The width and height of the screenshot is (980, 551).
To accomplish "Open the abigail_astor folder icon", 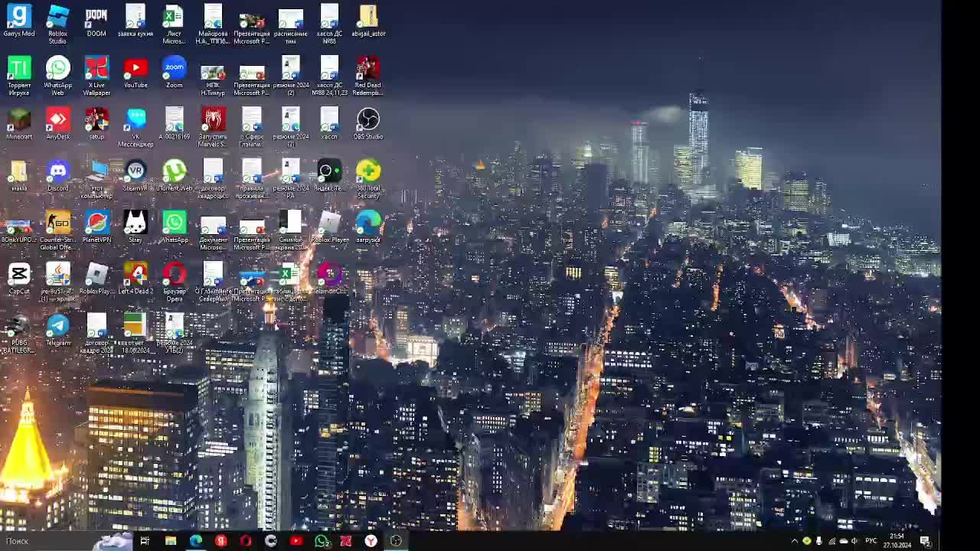I will (x=368, y=21).
